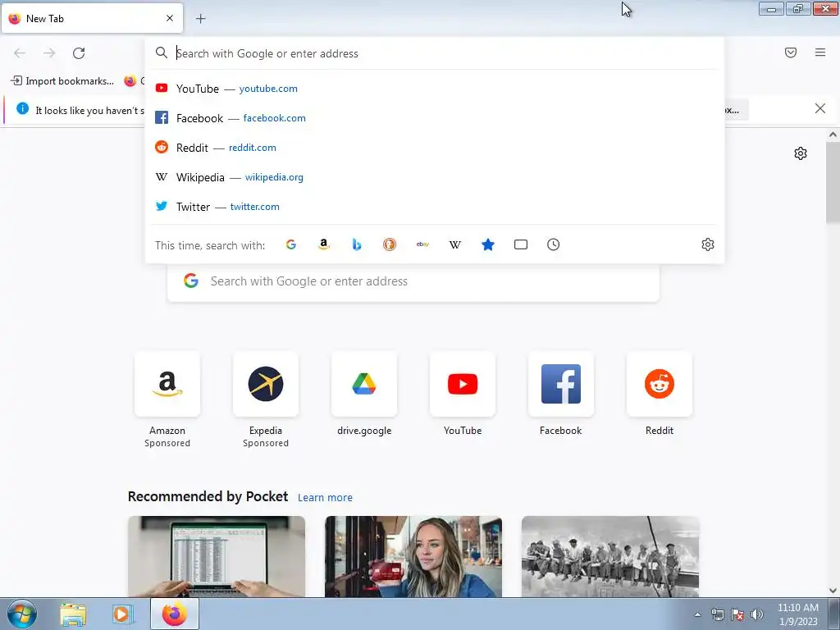Search bookmarks using the star icon
This screenshot has width=840, height=630.
tap(488, 244)
